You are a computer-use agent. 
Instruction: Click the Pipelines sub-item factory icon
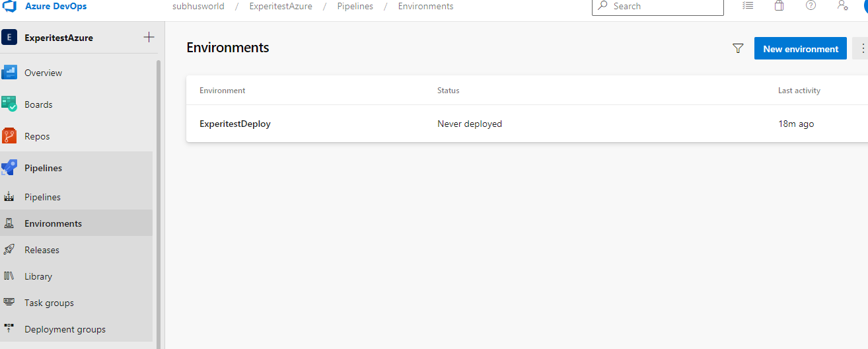coord(9,197)
